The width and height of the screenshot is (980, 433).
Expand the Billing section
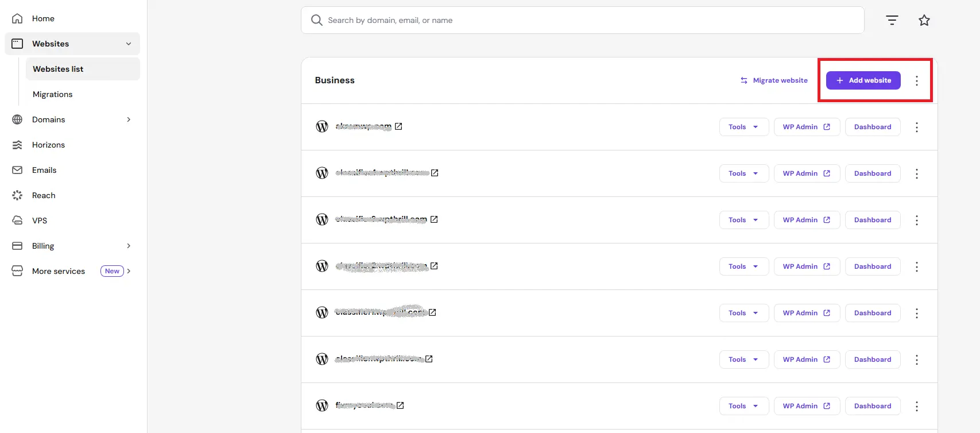129,246
